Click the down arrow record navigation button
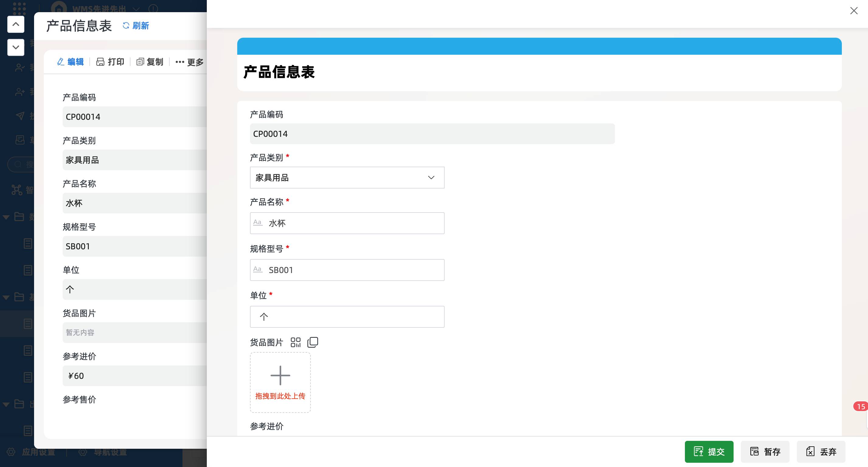The width and height of the screenshot is (868, 467). point(16,47)
